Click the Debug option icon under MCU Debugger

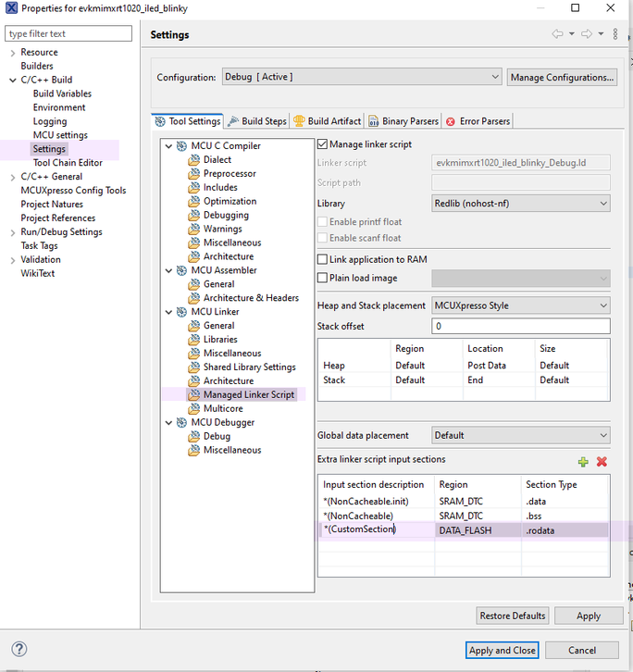[x=194, y=436]
